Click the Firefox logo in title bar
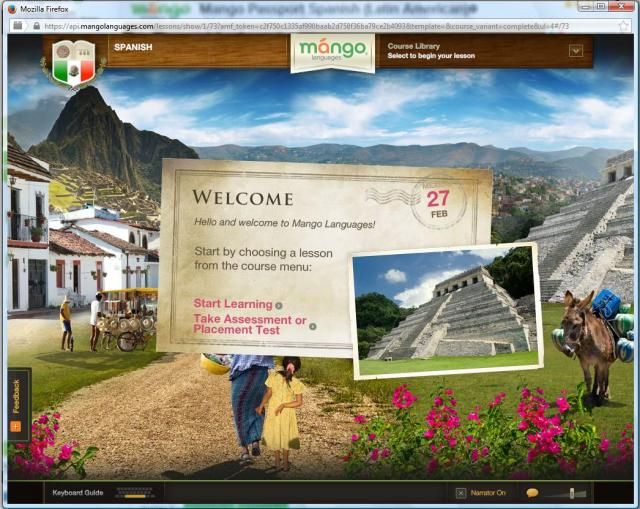Screen dimensions: 640x509 pyautogui.click(x=12, y=9)
